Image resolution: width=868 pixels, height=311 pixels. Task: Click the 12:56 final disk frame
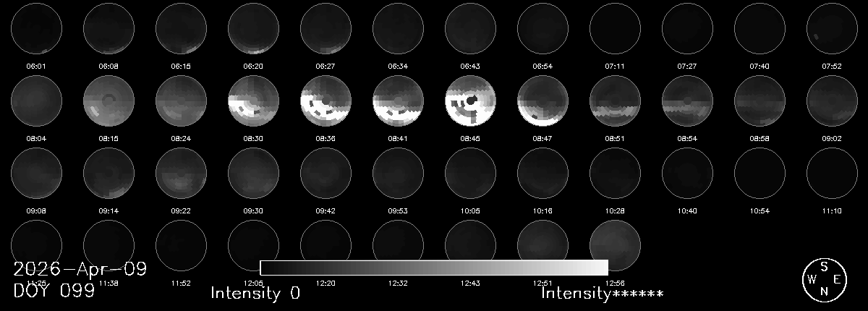(615, 246)
